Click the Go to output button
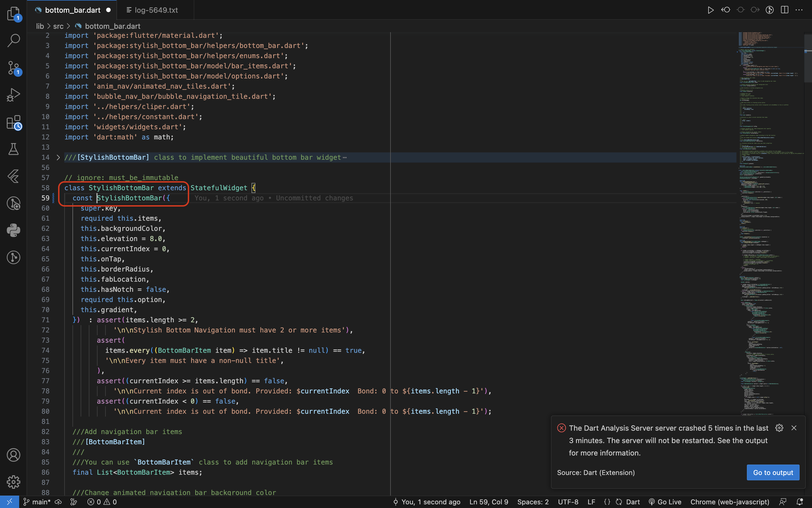 pos(773,472)
